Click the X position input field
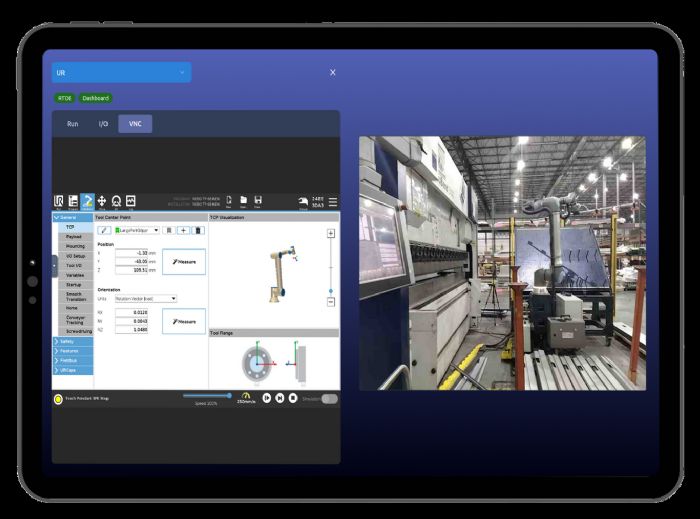The height and width of the screenshot is (519, 700). [131, 253]
